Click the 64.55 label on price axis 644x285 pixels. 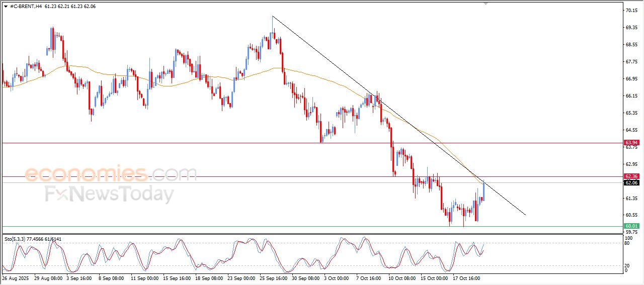coord(631,130)
